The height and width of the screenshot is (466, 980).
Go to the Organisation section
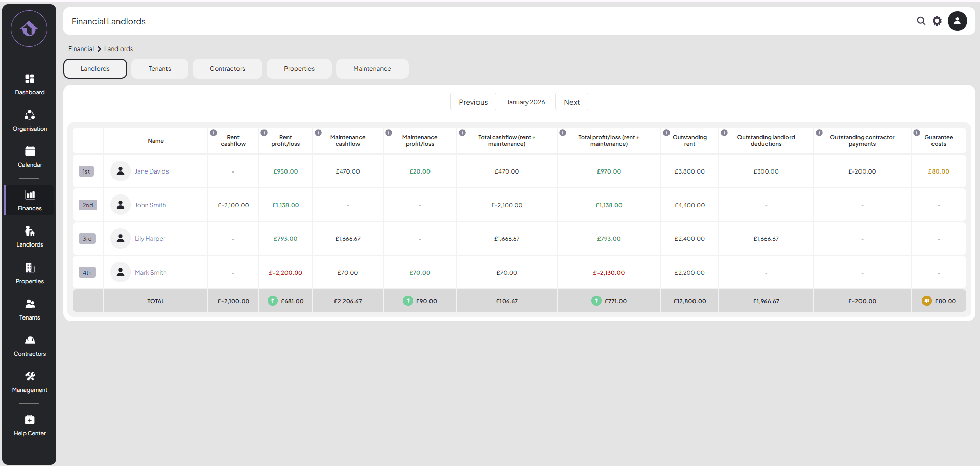[30, 120]
